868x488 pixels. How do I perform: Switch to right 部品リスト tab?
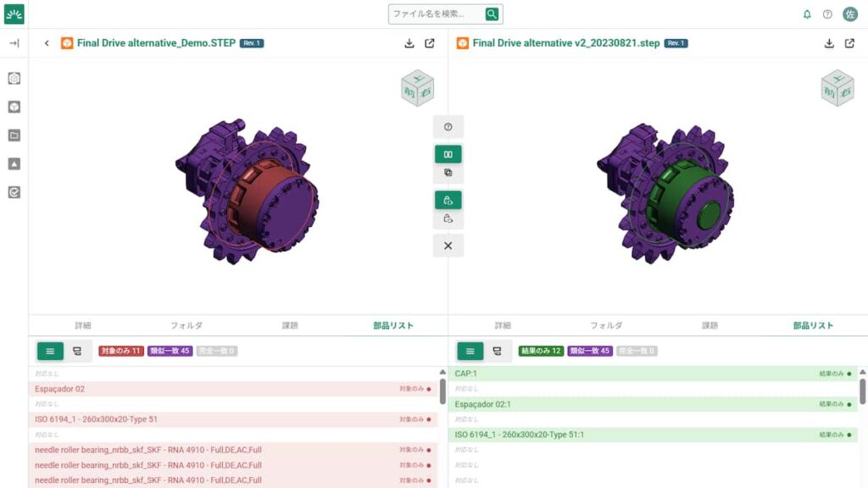tap(813, 325)
